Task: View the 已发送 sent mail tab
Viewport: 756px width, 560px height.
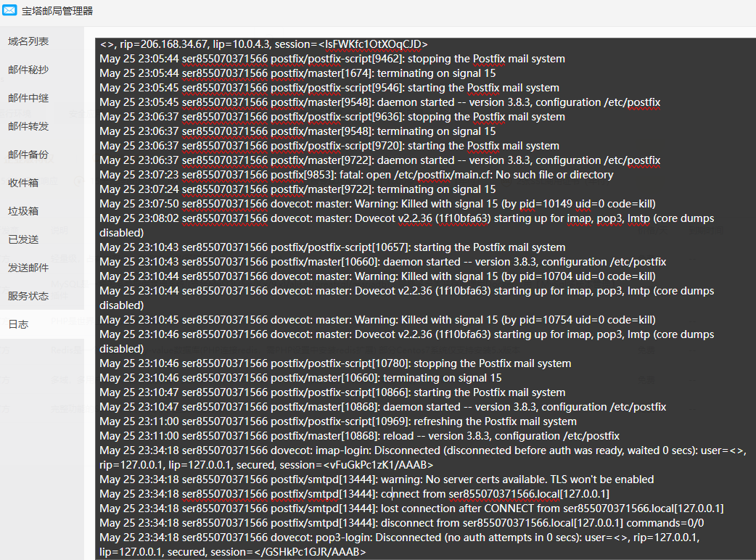Action: (x=23, y=239)
